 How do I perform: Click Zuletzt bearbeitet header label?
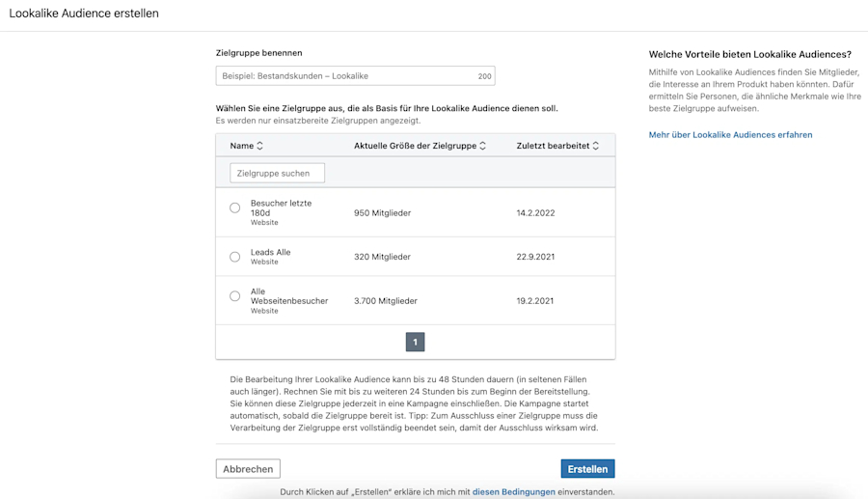coord(553,146)
